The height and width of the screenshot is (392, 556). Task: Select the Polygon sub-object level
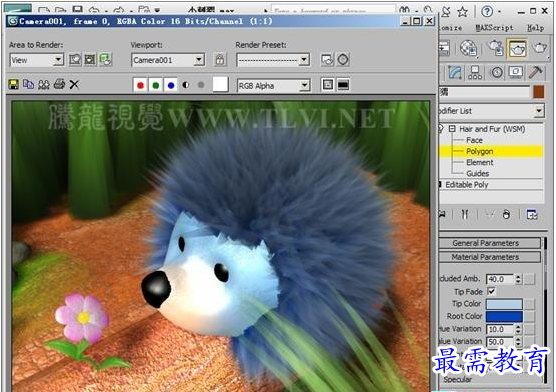pyautogui.click(x=479, y=151)
